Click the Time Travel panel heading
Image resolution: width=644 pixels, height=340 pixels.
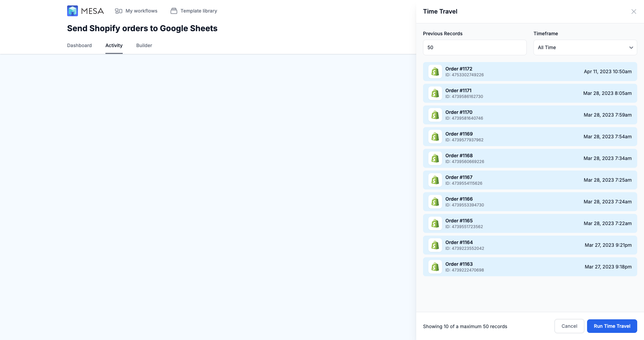(x=440, y=12)
